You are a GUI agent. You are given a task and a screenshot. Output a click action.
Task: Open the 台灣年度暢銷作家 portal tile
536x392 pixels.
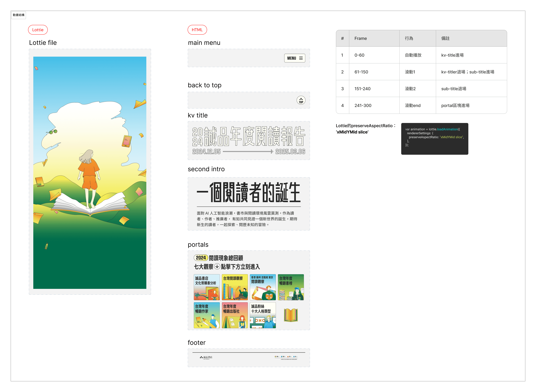click(x=207, y=315)
